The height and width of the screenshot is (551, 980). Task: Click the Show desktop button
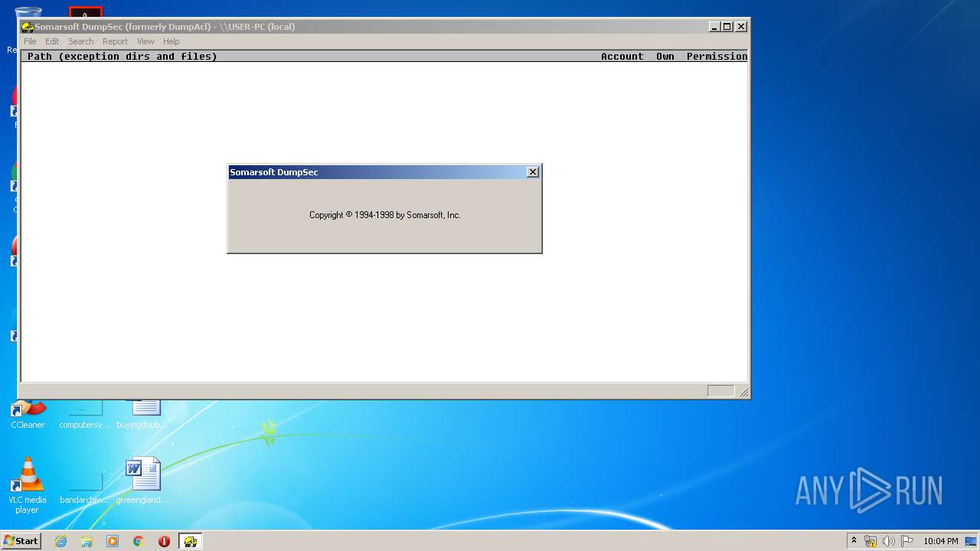971,541
